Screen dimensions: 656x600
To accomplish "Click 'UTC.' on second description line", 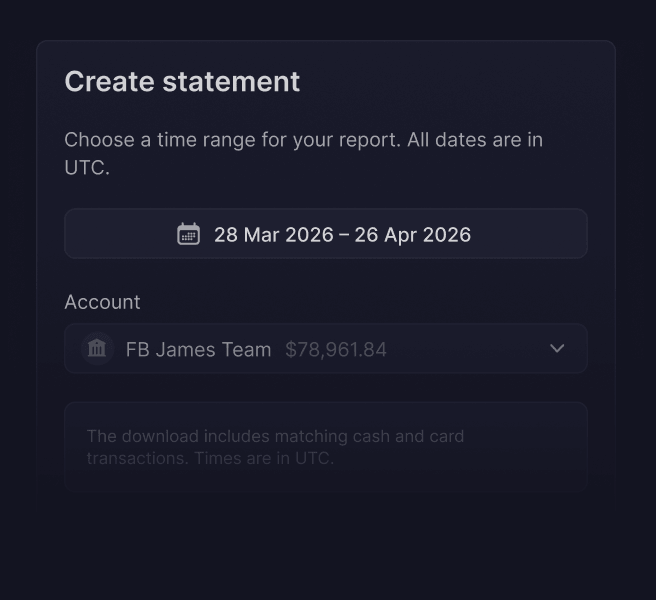I will tap(87, 168).
